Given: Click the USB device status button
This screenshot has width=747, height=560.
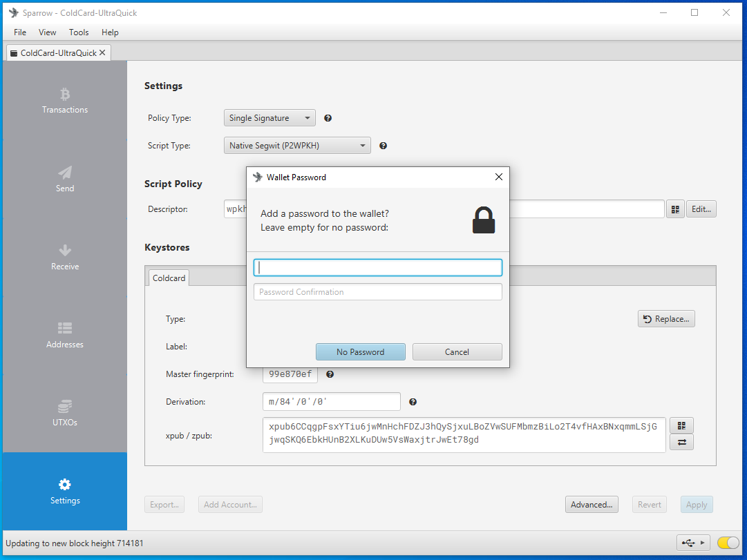Looking at the screenshot, I should tap(693, 543).
